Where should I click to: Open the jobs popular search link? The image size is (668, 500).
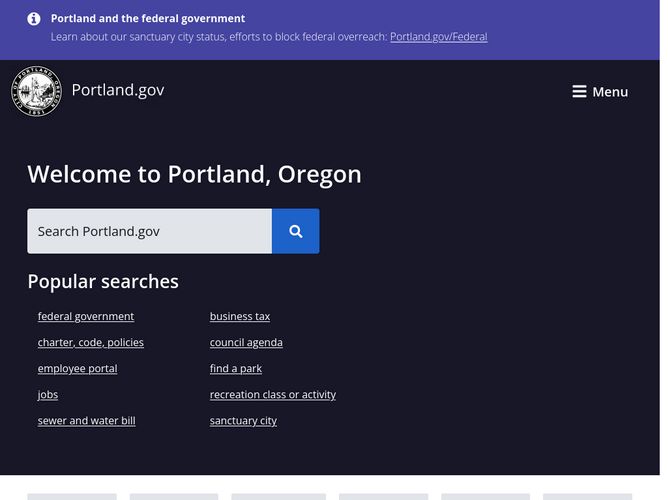[48, 395]
